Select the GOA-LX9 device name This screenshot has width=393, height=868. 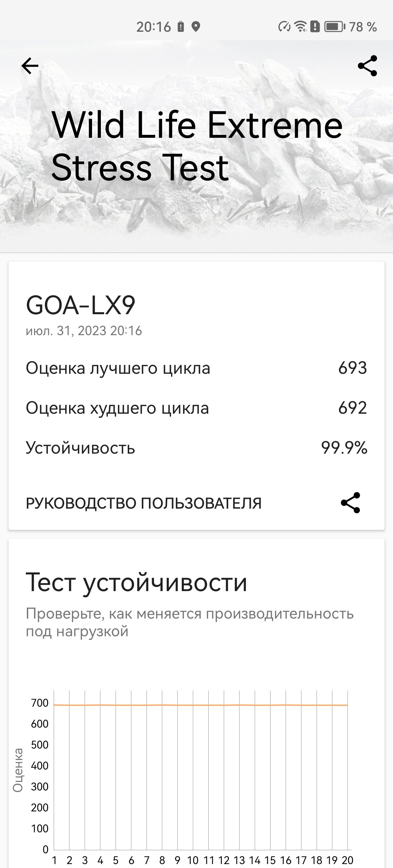pyautogui.click(x=81, y=305)
